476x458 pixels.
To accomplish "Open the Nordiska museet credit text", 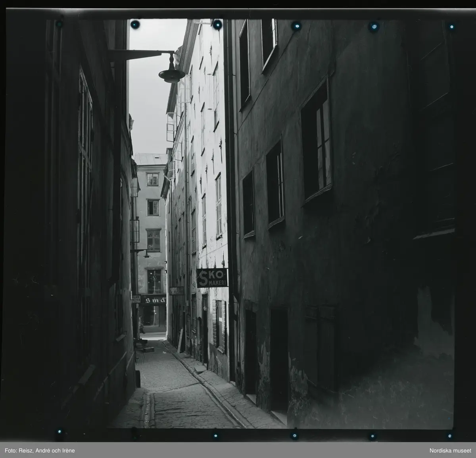I will [x=451, y=450].
